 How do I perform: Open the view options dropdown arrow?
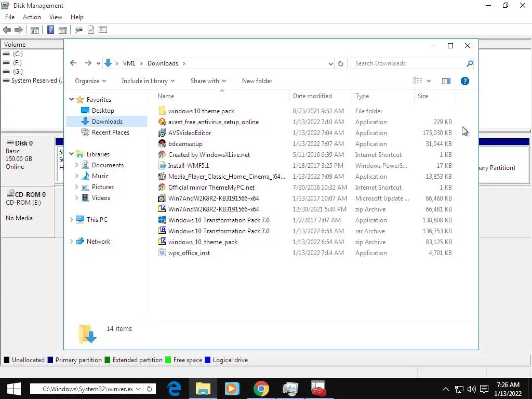tap(429, 81)
